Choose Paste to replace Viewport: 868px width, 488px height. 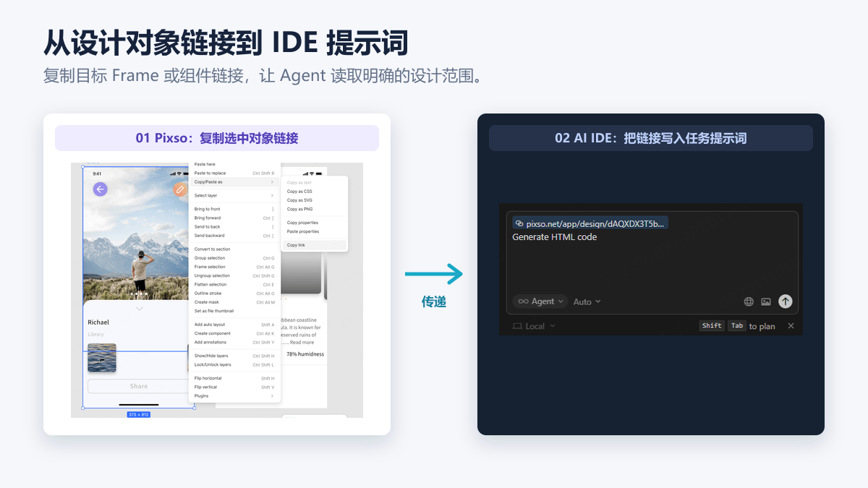234,173
